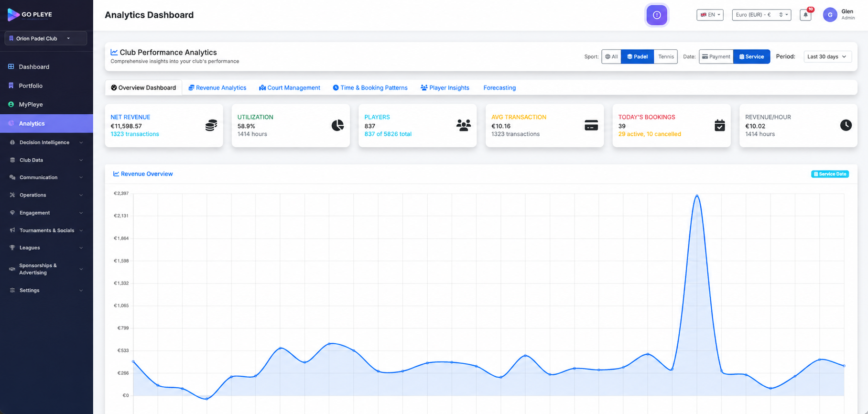Click the credit card icon in Avg Transaction card

[x=591, y=125]
